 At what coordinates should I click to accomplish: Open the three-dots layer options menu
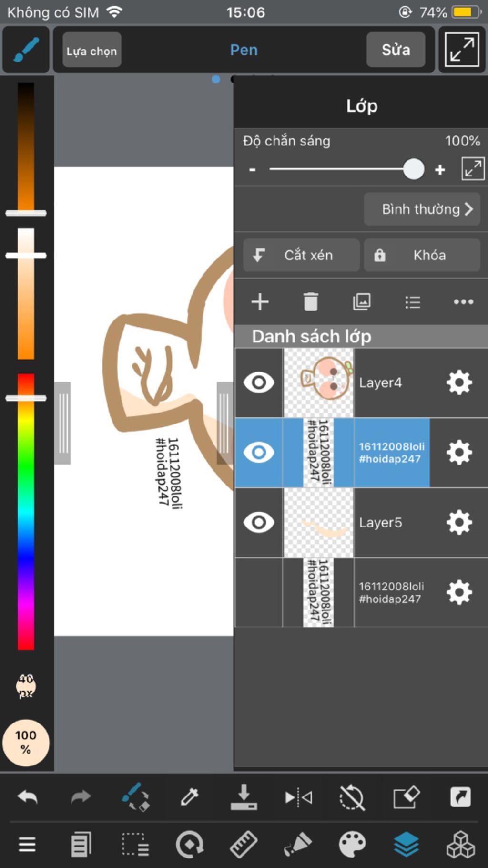(x=463, y=302)
